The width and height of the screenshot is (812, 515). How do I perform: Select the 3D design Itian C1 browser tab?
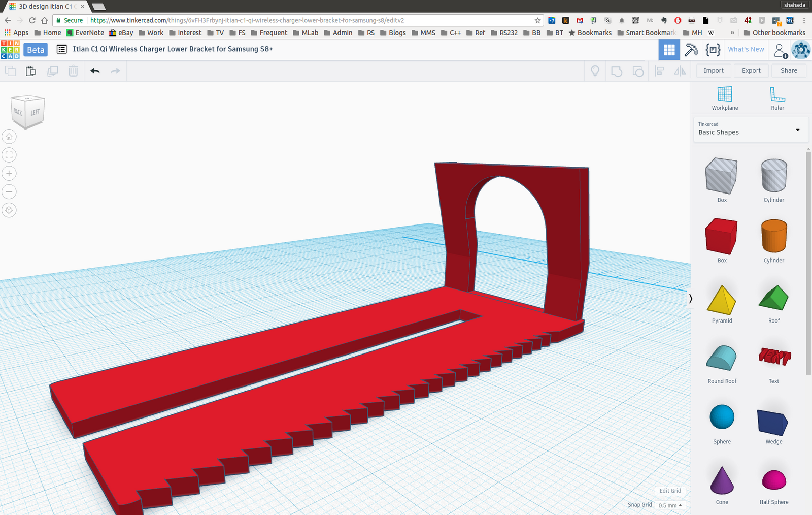[x=45, y=6]
